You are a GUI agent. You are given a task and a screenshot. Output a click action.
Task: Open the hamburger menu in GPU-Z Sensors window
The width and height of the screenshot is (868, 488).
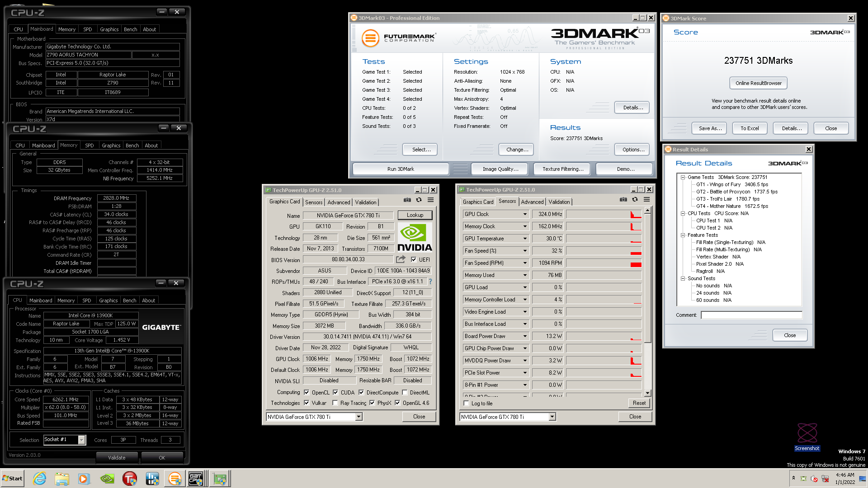[647, 199]
